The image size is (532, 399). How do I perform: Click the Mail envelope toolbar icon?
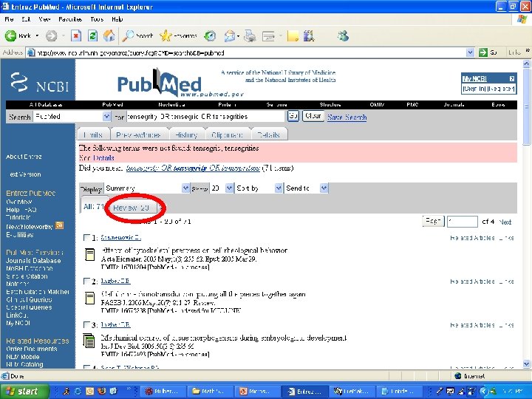point(230,35)
